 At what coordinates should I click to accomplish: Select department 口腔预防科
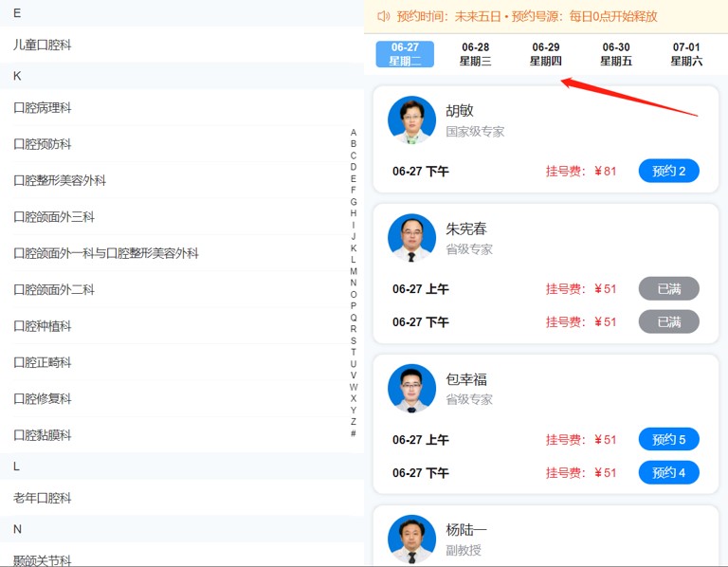click(x=182, y=144)
